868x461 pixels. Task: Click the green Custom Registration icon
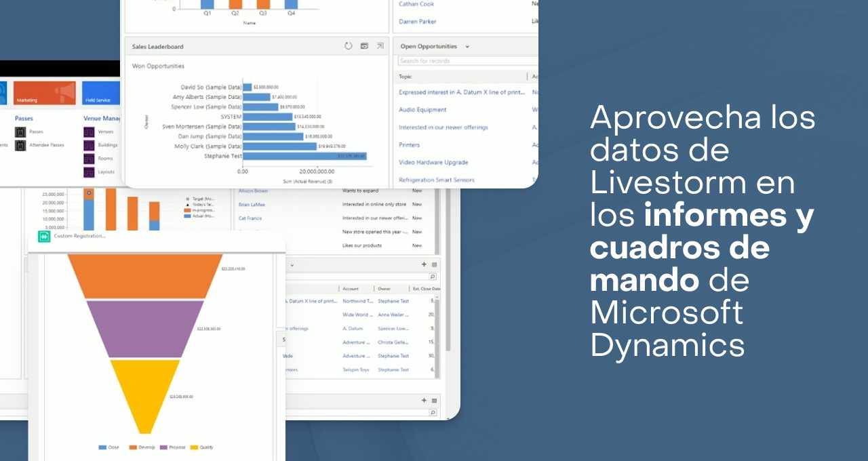44,236
